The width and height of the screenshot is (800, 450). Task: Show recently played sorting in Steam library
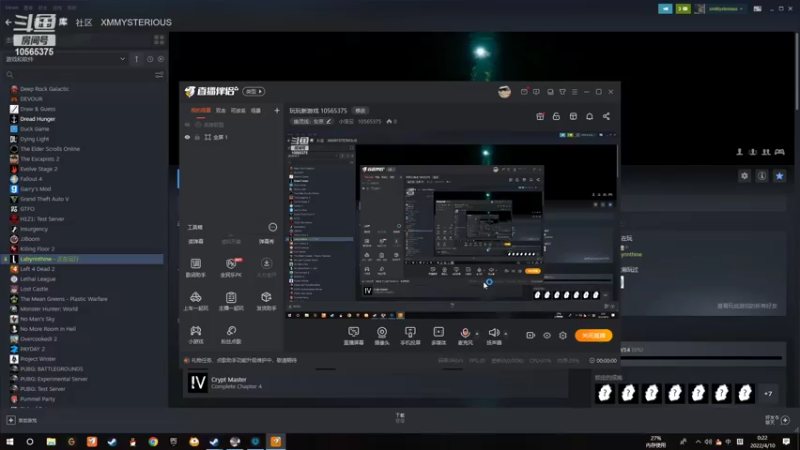click(x=150, y=59)
